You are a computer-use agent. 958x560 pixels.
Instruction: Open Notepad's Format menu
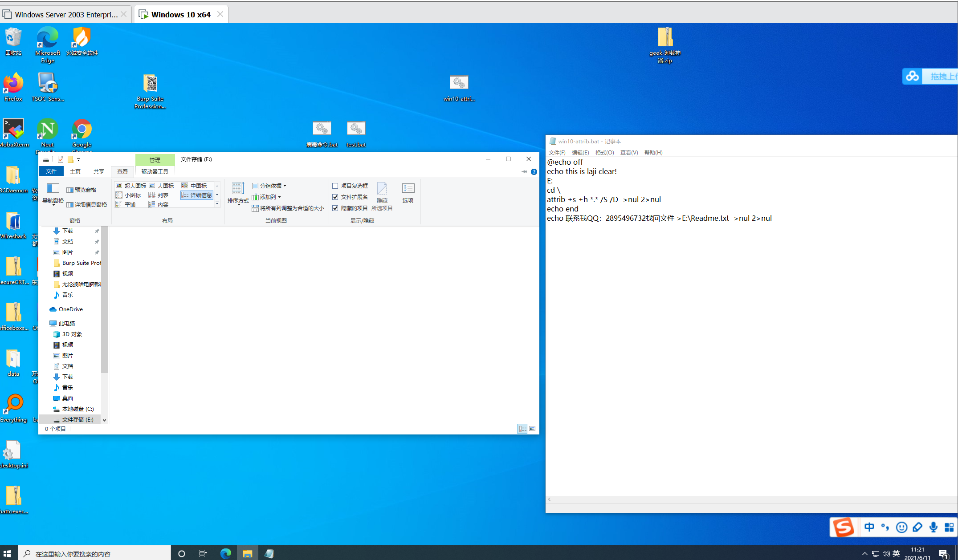click(604, 152)
